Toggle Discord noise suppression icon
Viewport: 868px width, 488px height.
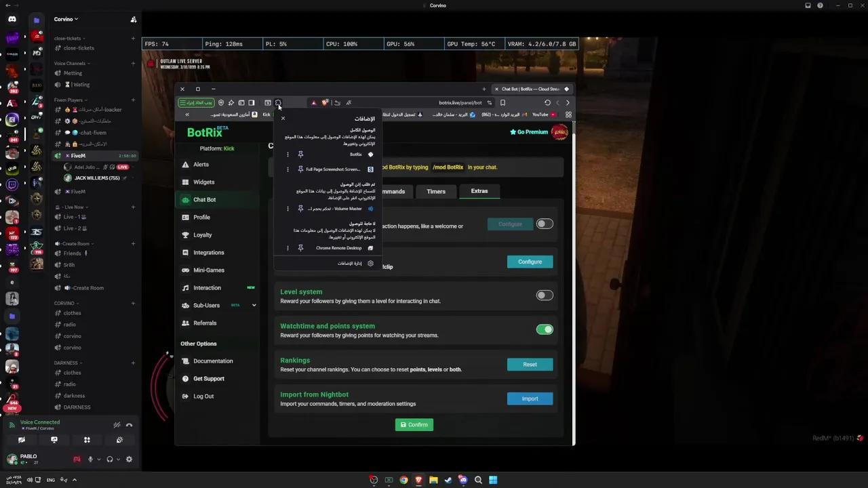(x=117, y=425)
